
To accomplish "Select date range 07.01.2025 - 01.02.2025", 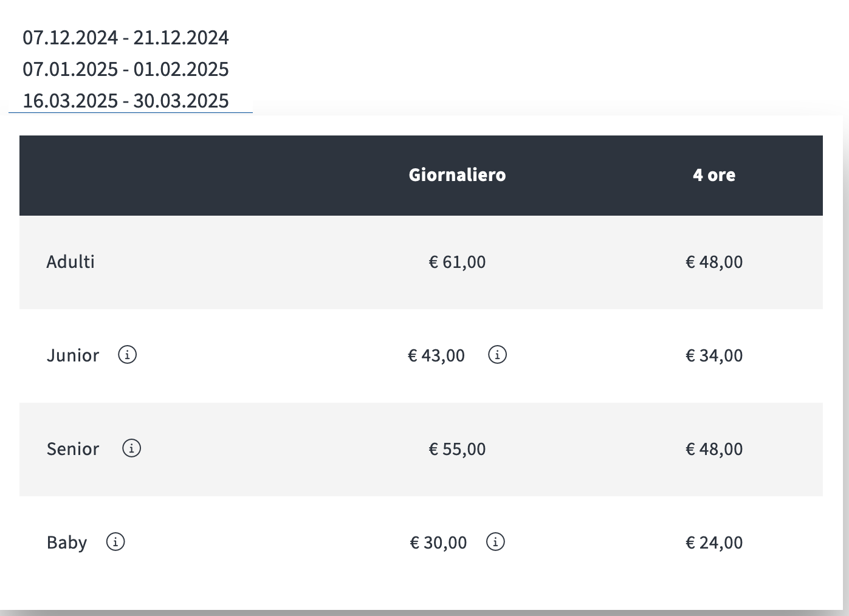I will (x=126, y=69).
